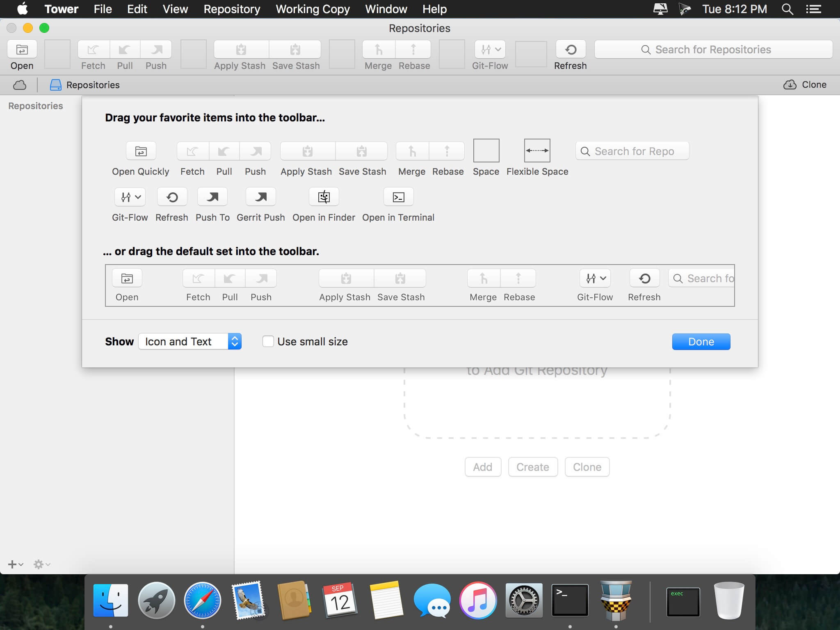Click the Add button in the repository area

pos(483,467)
